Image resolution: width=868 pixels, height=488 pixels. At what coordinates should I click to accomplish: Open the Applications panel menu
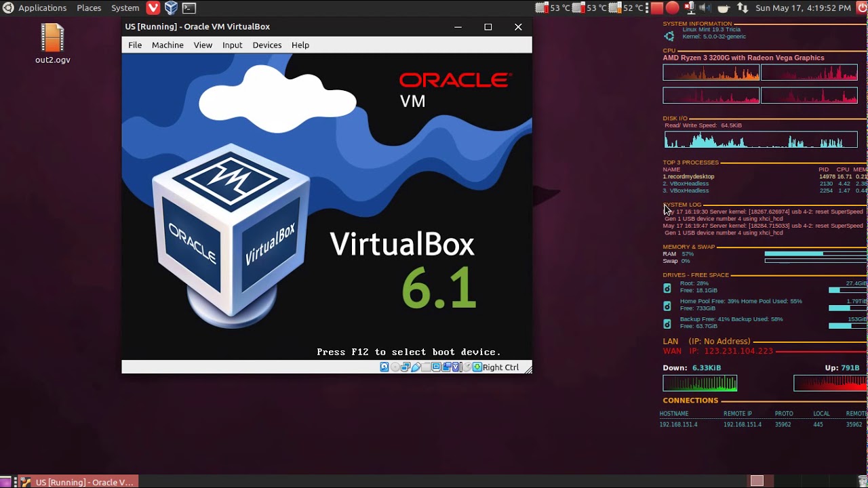(x=42, y=8)
